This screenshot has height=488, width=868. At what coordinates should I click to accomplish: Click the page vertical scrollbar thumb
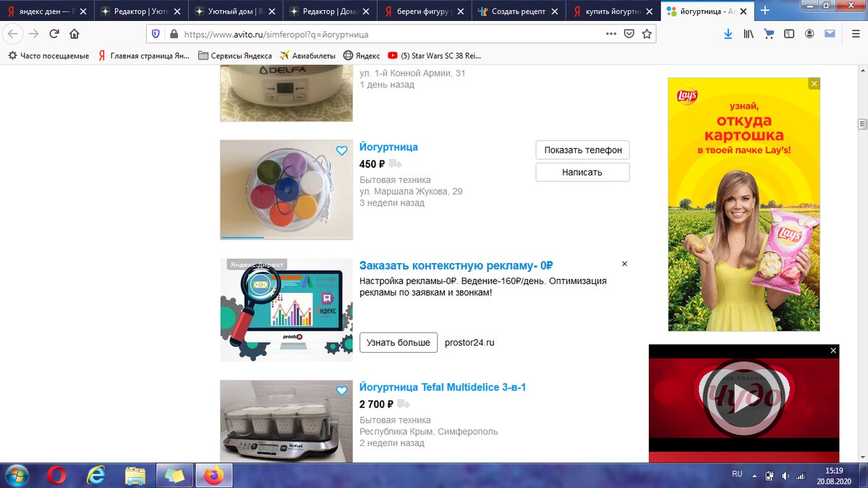coord(862,124)
